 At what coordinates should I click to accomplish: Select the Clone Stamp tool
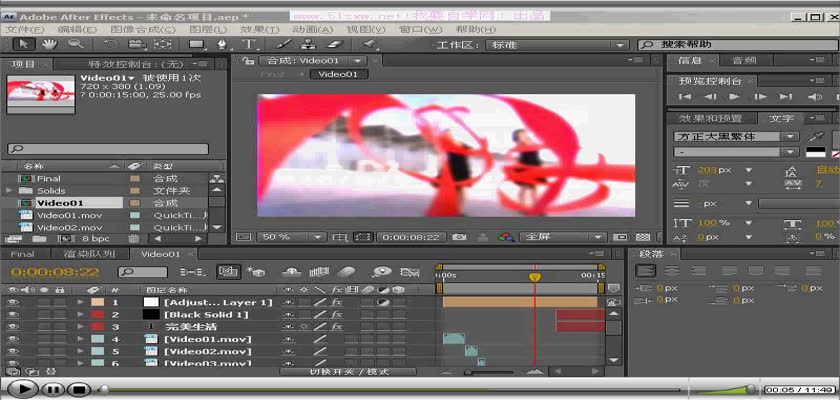(x=308, y=44)
